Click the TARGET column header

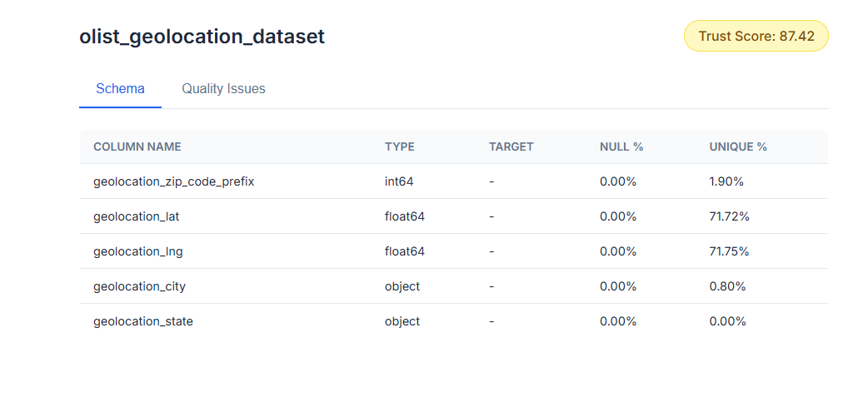coord(511,146)
